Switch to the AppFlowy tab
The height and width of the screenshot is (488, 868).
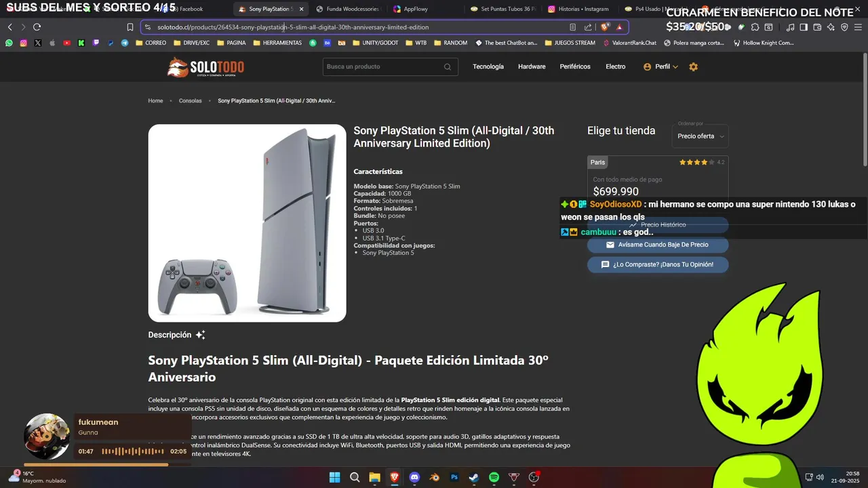point(427,9)
